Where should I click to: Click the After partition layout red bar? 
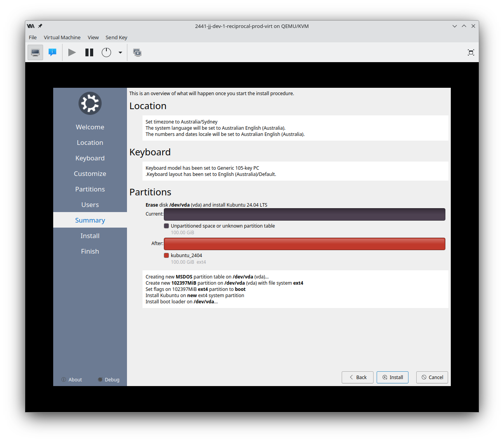(304, 244)
